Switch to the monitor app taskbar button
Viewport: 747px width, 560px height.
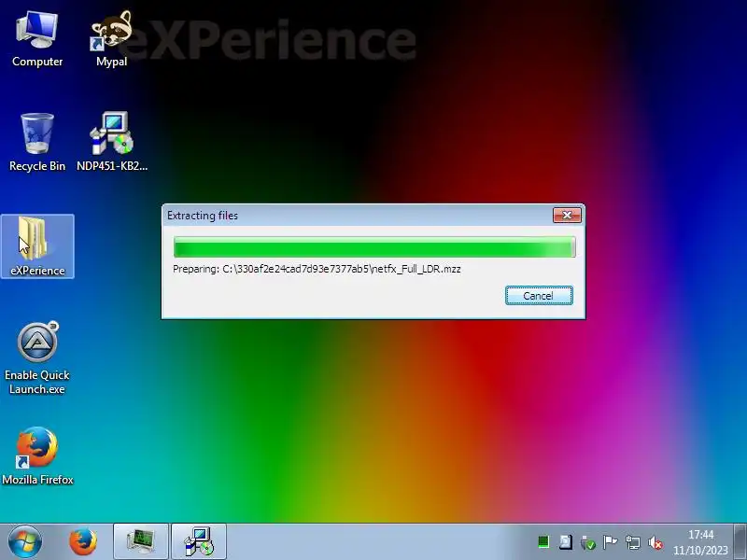coord(141,541)
